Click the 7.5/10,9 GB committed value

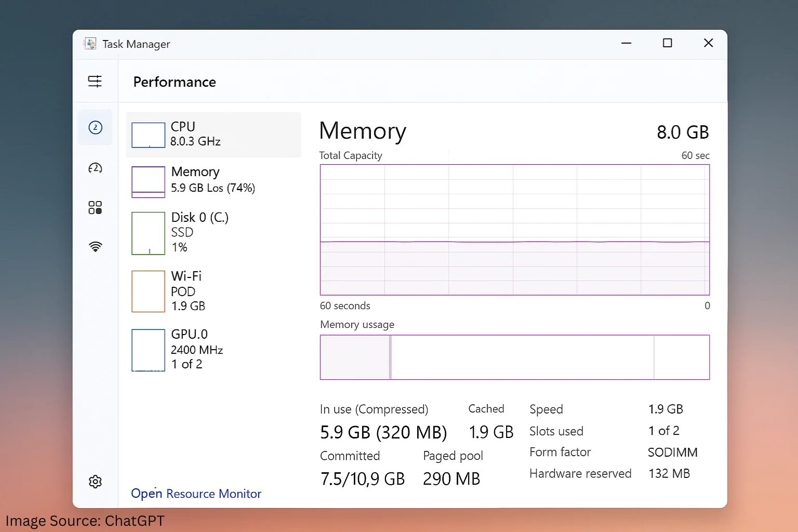click(x=363, y=479)
